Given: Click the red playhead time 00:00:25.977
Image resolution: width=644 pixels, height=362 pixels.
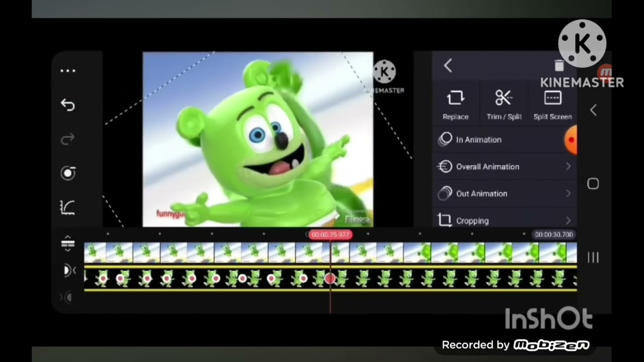Looking at the screenshot, I should point(330,235).
